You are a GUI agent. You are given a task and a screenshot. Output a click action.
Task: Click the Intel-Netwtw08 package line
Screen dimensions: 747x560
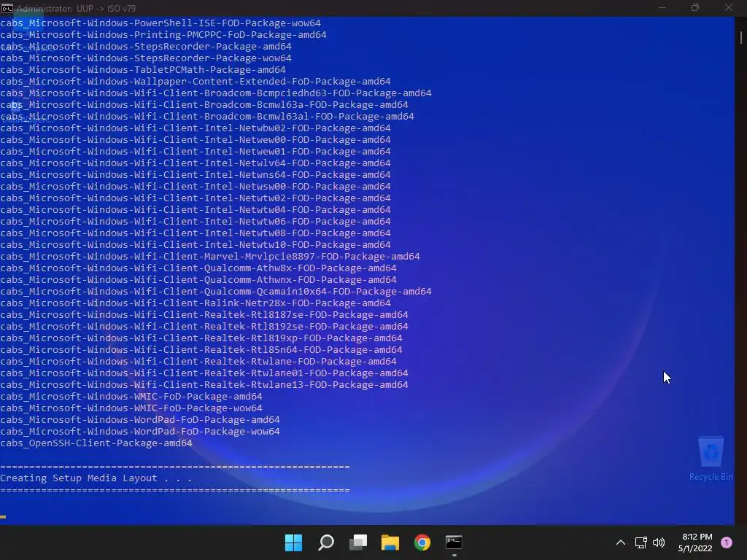pyautogui.click(x=196, y=233)
